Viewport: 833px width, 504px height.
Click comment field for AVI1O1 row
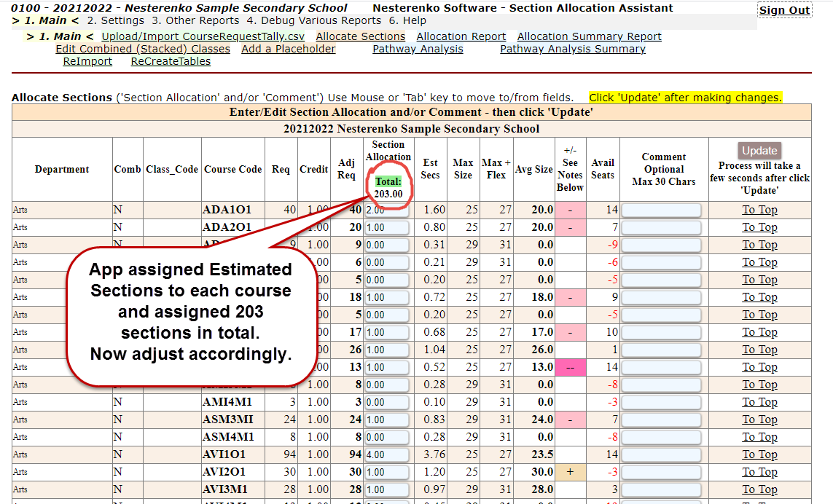pos(661,454)
